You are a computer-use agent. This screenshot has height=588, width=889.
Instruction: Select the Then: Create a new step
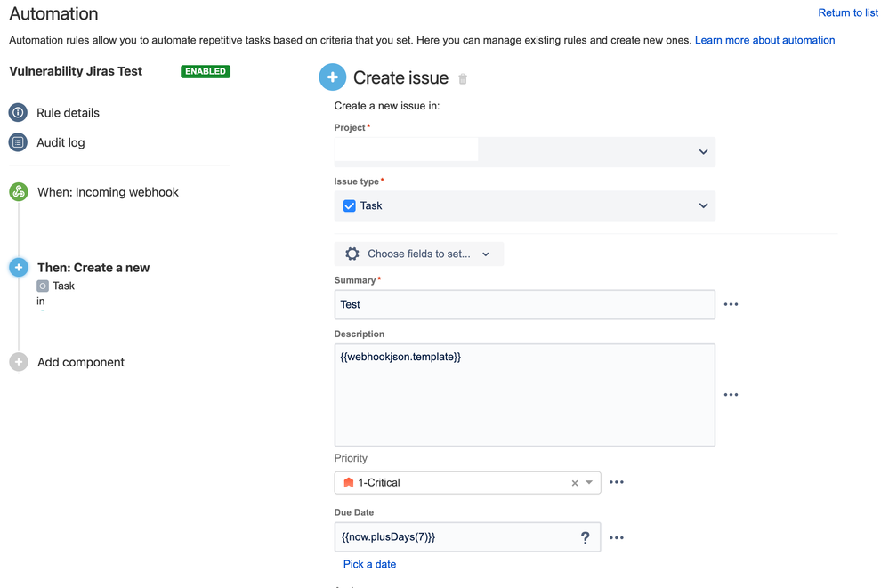93,268
